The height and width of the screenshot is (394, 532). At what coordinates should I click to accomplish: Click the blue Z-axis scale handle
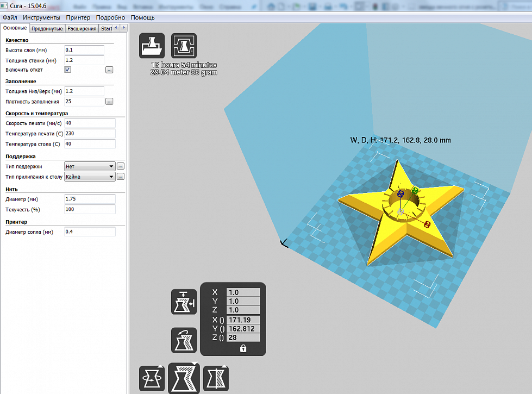(400, 193)
